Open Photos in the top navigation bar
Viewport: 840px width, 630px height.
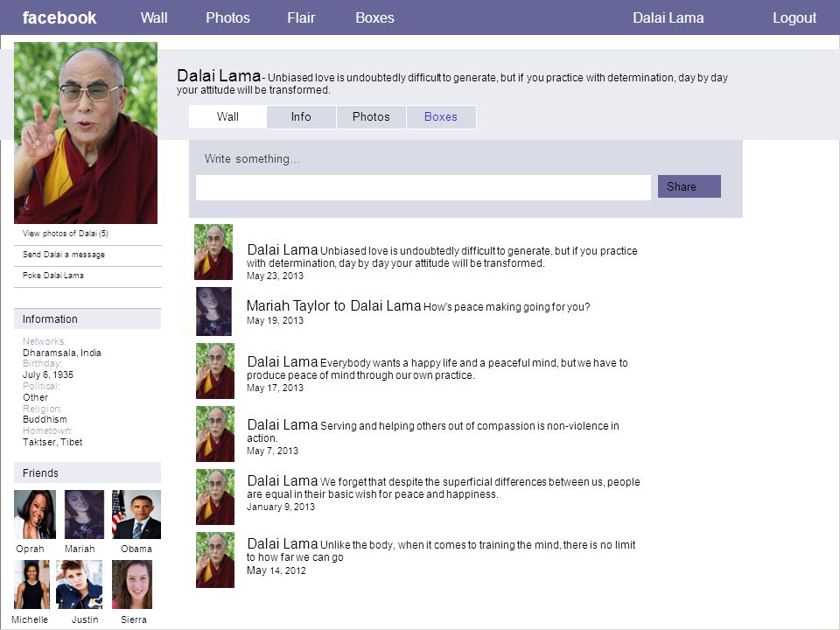tap(227, 17)
